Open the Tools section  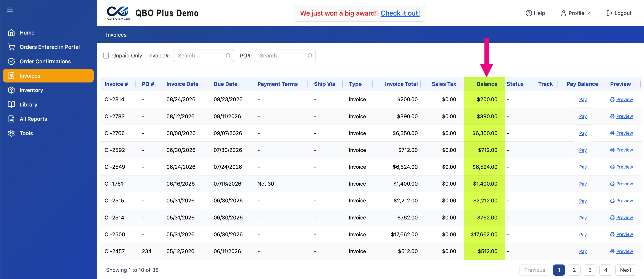click(48, 133)
